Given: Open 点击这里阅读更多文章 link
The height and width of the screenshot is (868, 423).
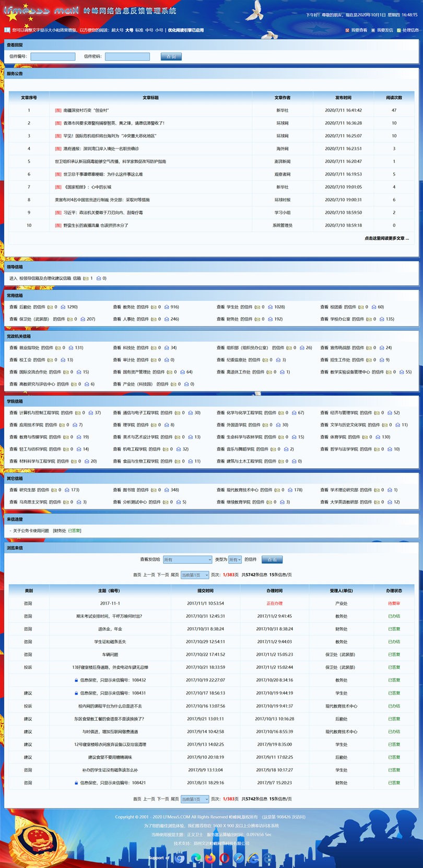Looking at the screenshot, I should [x=386, y=238].
